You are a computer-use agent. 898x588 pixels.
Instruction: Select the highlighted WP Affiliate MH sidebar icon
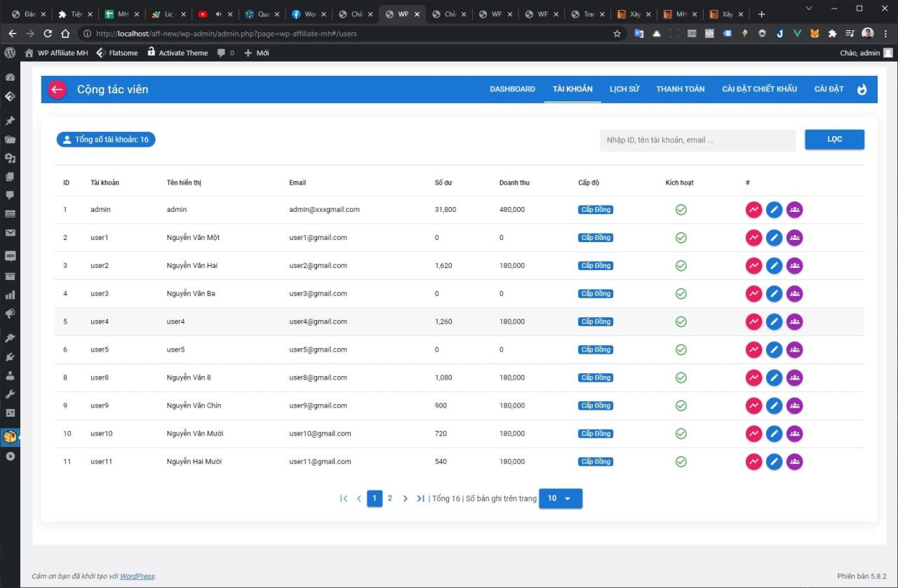click(10, 436)
